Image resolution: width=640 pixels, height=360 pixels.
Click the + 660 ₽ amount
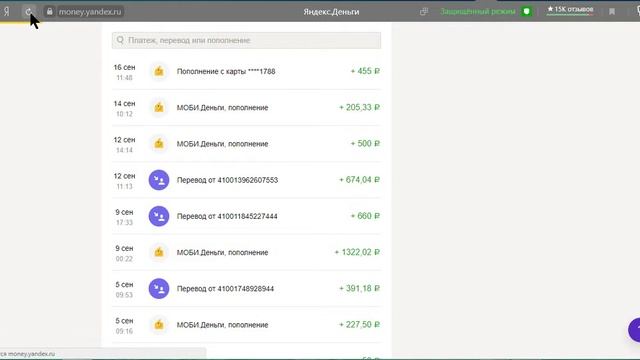point(365,216)
